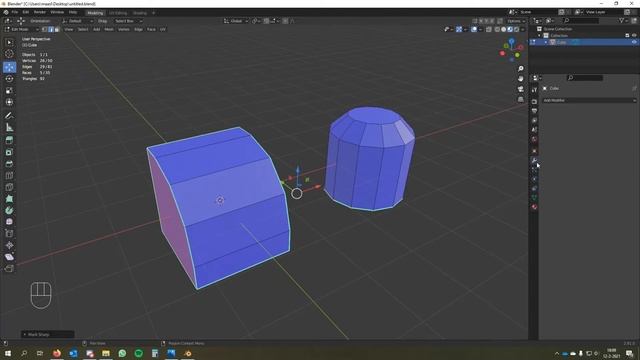The image size is (640, 360).
Task: Select the Loop Cut tool
Action: 9,176
